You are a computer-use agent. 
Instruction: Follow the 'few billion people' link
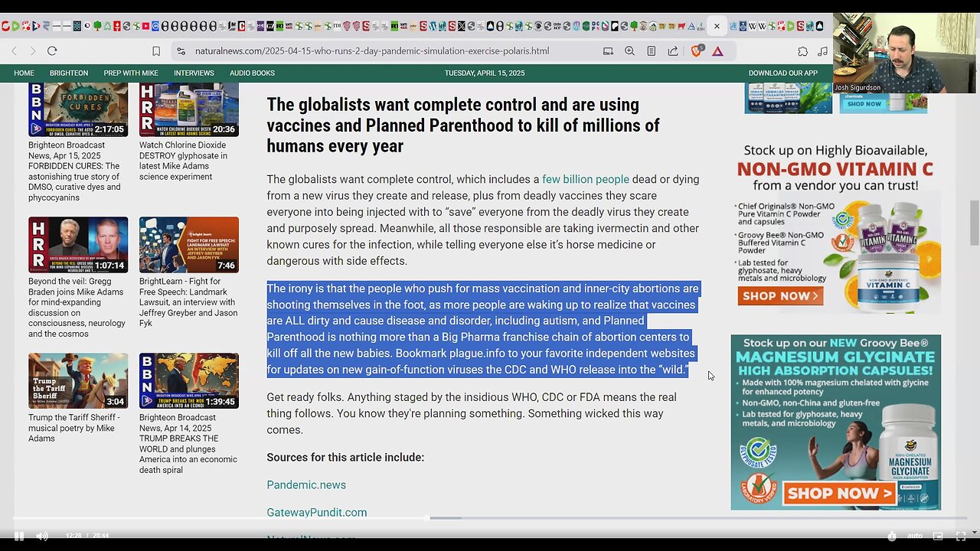(586, 179)
